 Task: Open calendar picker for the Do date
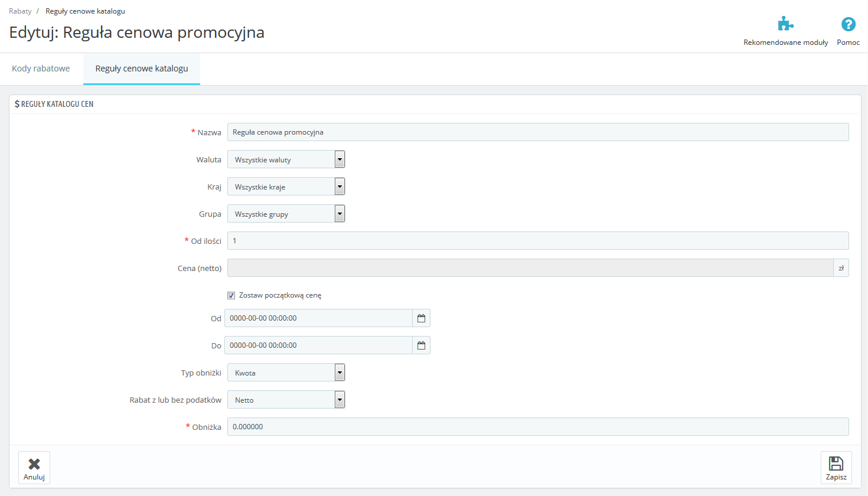click(x=421, y=345)
